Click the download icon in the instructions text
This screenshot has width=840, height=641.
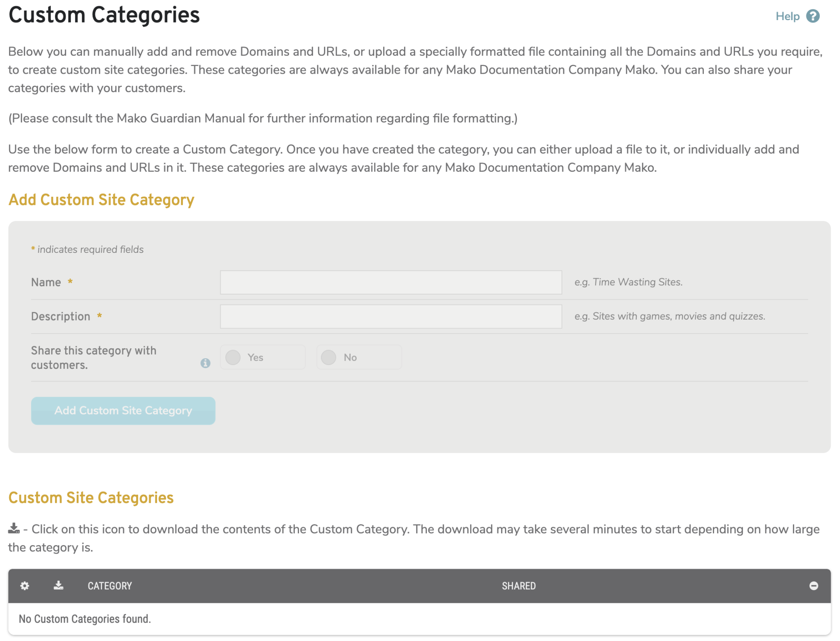[x=14, y=529]
